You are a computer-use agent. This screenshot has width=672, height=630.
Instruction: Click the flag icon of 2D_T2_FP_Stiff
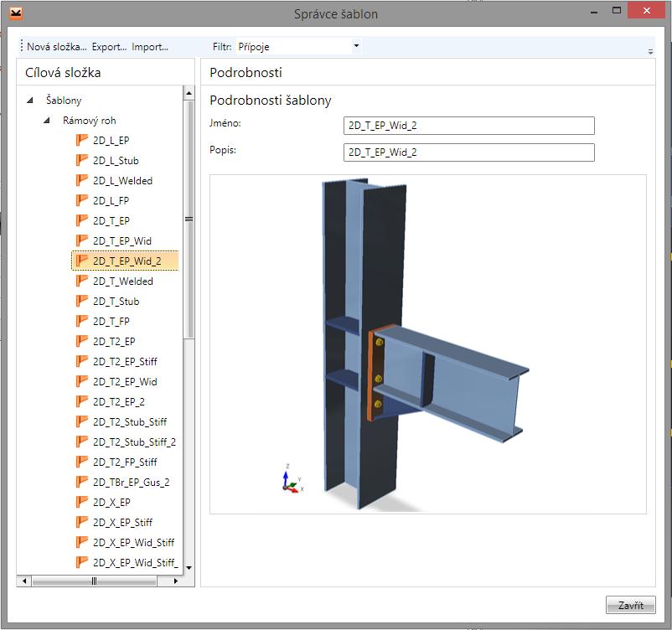coord(81,462)
